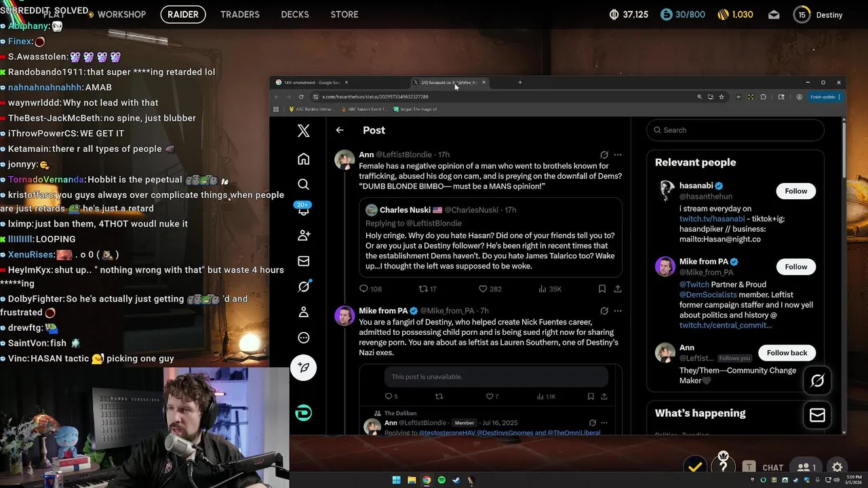Open the Chrome profile avatar icon
The image size is (868, 488).
point(800,97)
